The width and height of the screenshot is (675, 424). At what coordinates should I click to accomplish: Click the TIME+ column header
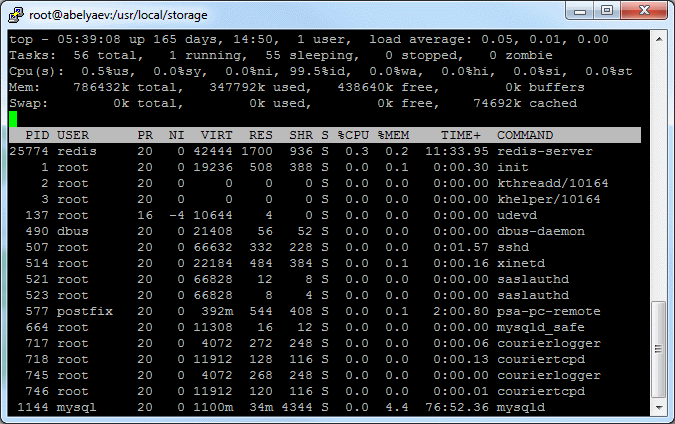[461, 135]
